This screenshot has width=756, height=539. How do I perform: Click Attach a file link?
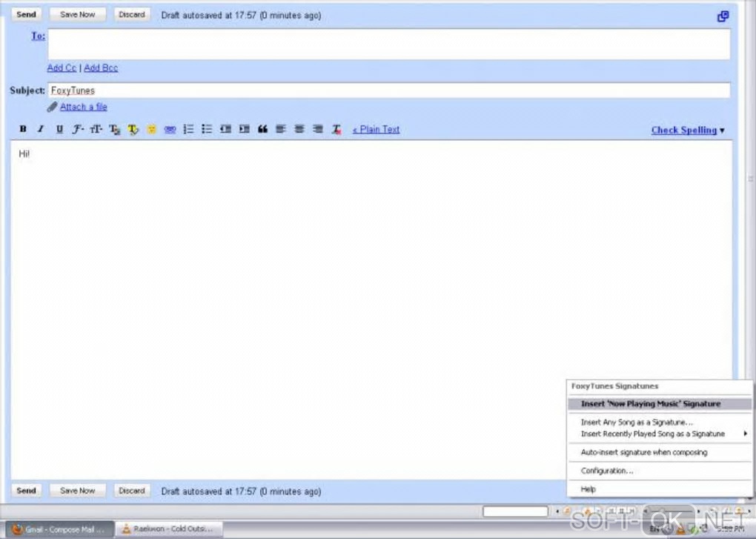pos(84,107)
